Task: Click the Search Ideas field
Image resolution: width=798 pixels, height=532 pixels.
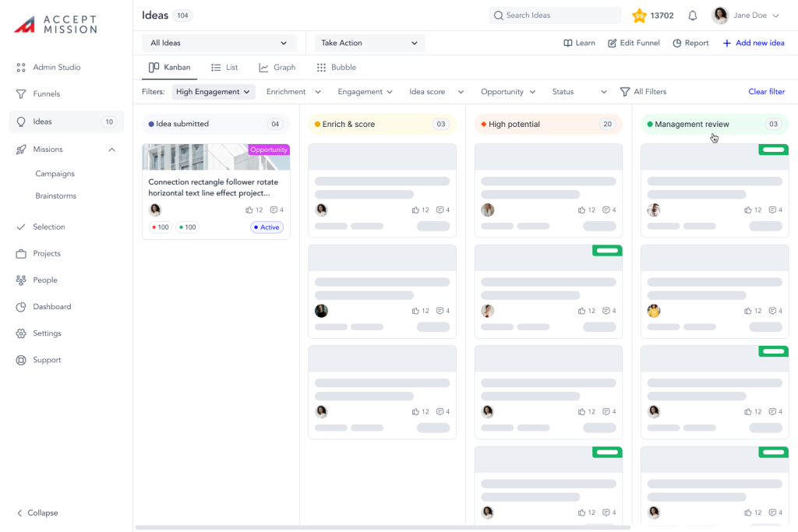Action: click(x=555, y=16)
